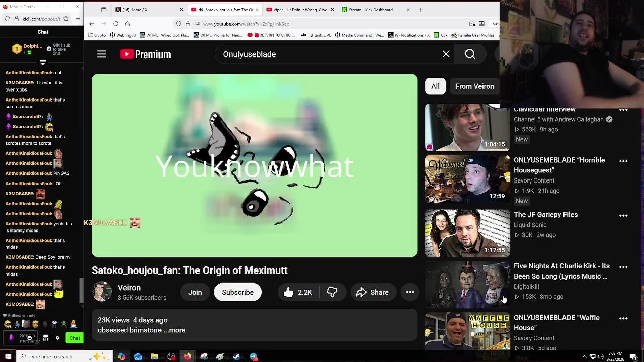Open The JF Gariepy Files title
The width and height of the screenshot is (644, 362).
pos(545,215)
